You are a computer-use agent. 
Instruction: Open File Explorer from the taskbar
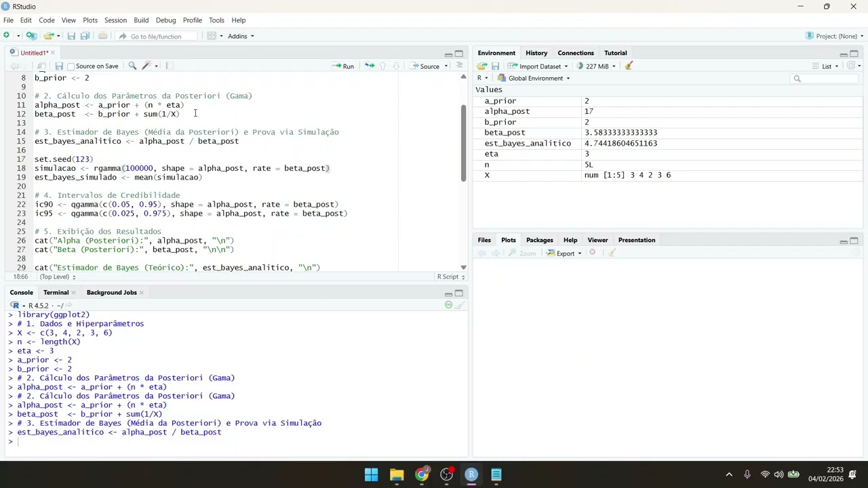[397, 474]
